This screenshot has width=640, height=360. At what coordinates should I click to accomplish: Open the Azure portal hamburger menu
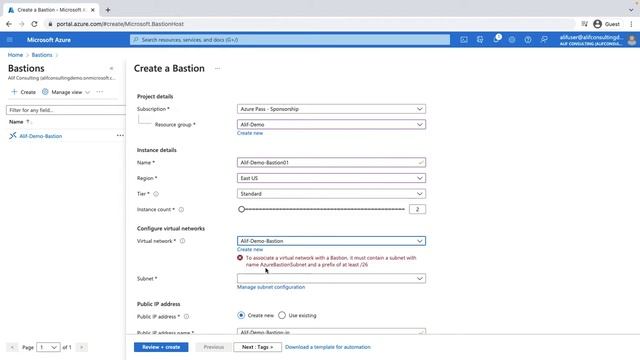[10, 40]
